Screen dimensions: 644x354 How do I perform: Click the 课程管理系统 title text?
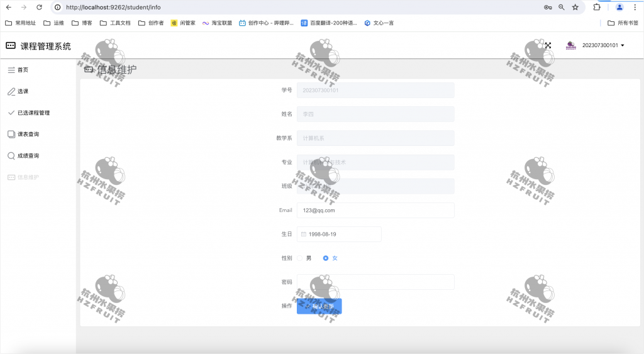coord(45,47)
